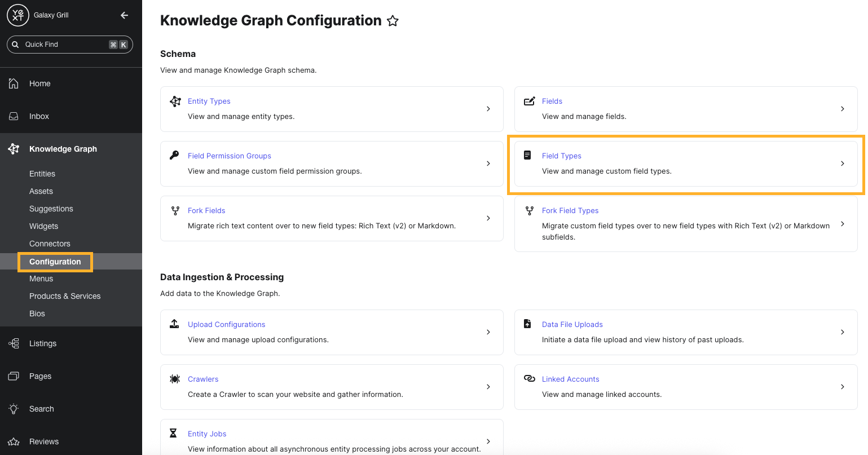Click the Fork Fields branch icon
The height and width of the screenshot is (455, 868).
(x=175, y=210)
